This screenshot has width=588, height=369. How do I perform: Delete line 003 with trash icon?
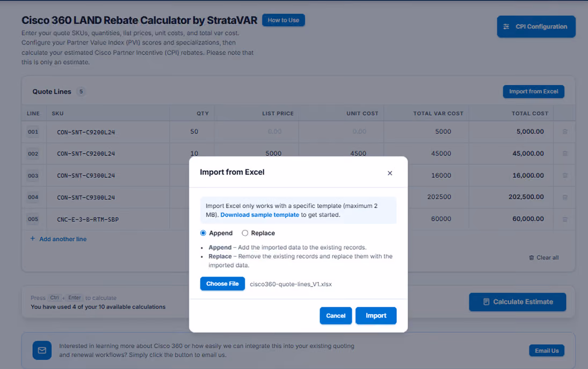point(565,176)
